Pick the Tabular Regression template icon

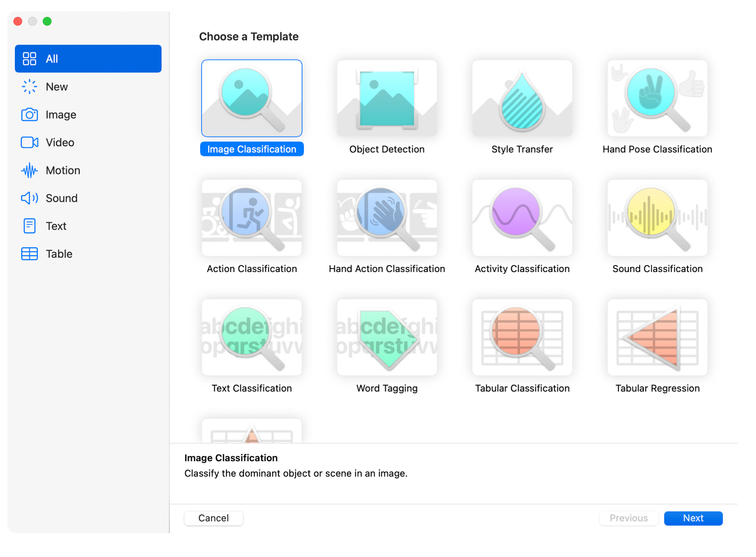coord(657,338)
